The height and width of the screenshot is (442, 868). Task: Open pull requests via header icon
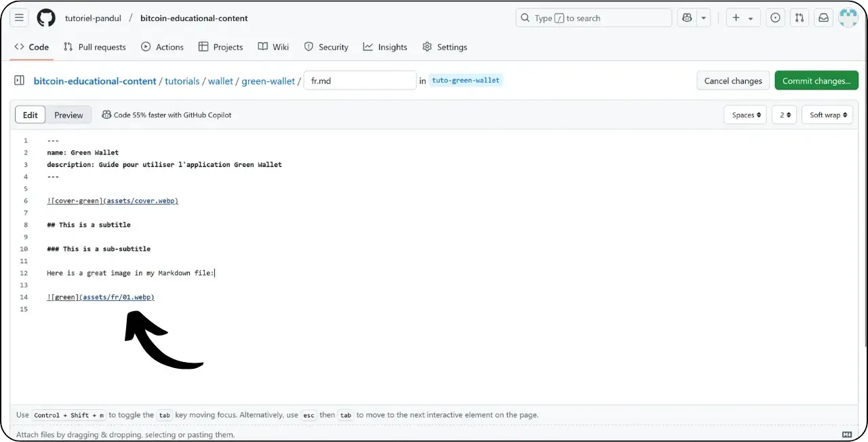799,18
